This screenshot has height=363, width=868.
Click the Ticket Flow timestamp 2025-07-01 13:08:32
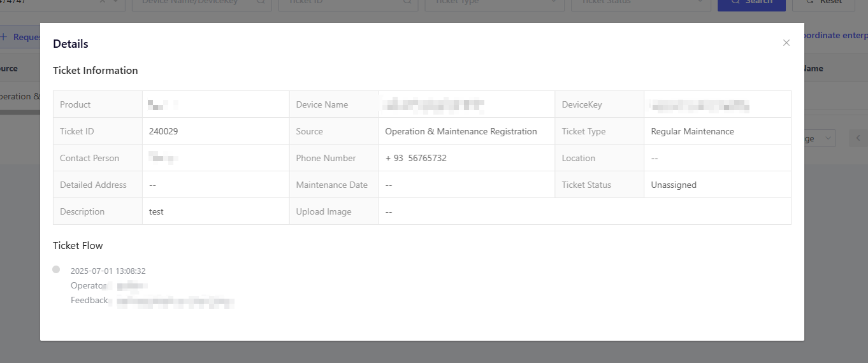(108, 271)
